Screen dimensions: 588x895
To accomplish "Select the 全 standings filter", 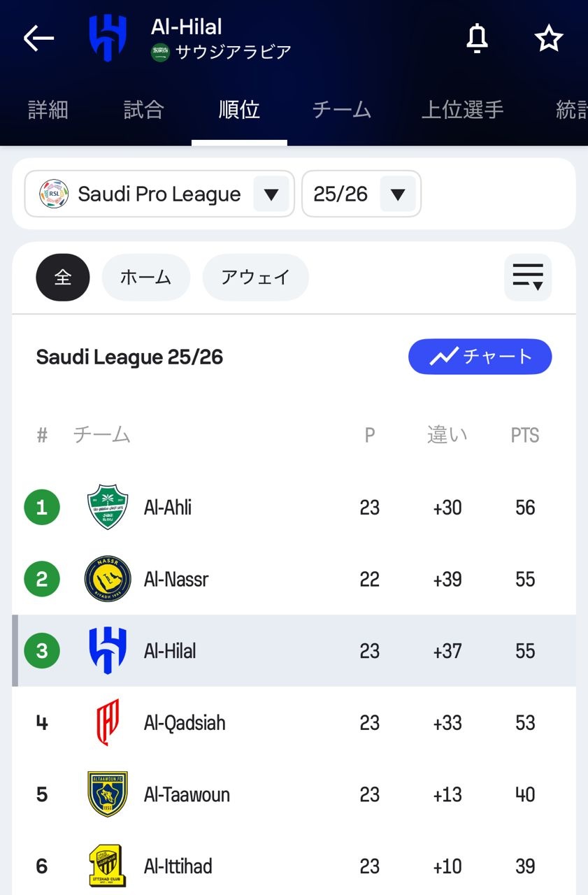I will [63, 277].
